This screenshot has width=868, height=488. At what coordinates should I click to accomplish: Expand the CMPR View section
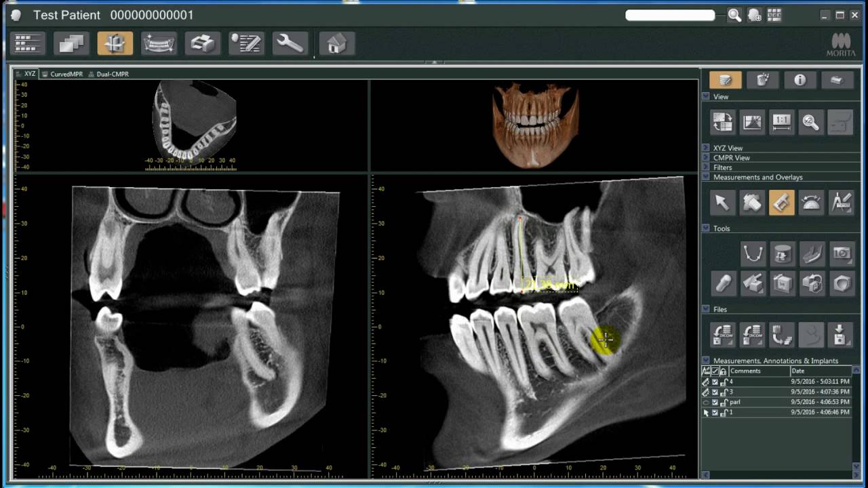pos(706,157)
